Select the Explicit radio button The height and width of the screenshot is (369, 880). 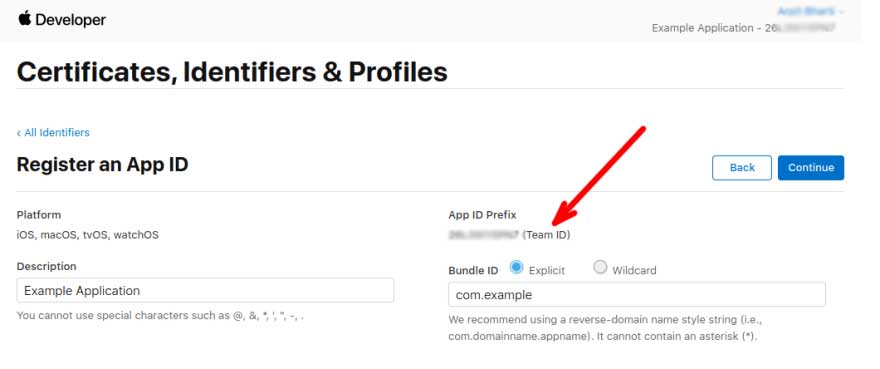(x=516, y=267)
